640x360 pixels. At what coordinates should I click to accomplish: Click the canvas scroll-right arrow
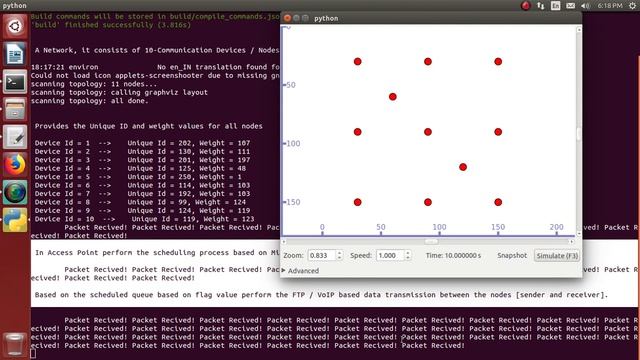point(571,242)
